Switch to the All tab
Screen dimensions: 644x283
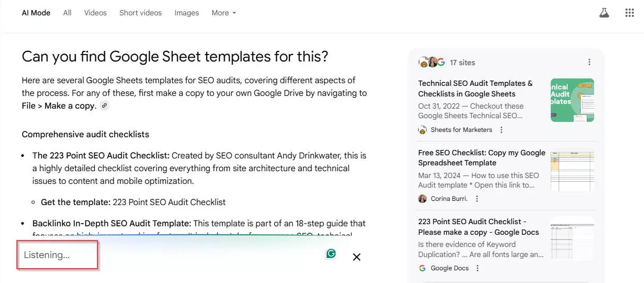coord(67,13)
